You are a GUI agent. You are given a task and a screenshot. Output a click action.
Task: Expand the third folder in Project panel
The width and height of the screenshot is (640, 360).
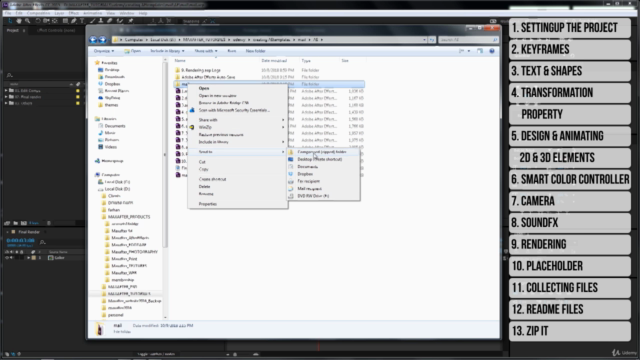pyautogui.click(x=6, y=103)
